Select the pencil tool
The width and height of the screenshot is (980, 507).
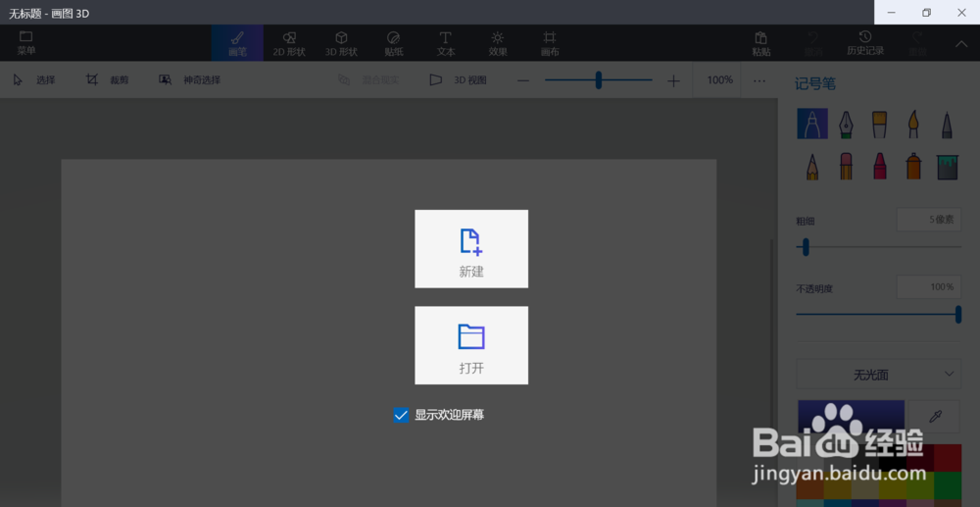coord(811,167)
